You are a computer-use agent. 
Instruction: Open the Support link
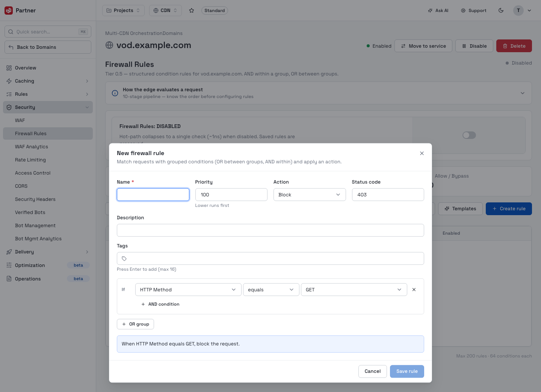coord(474,11)
